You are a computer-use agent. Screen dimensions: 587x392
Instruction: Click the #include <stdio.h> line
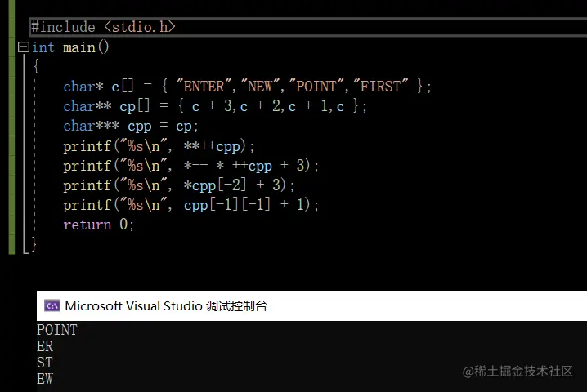tap(103, 27)
